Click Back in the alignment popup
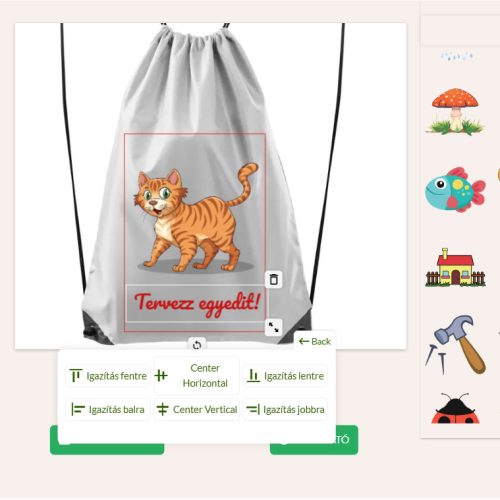Screen dimensions: 500x500 [315, 341]
